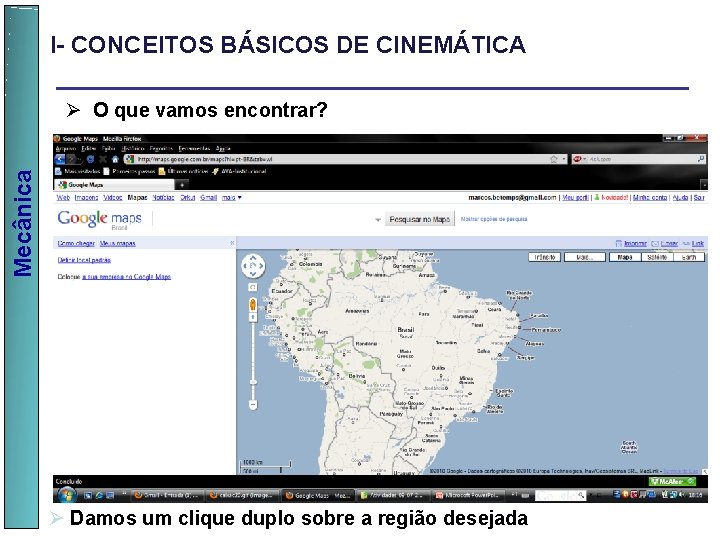Open the Web link in Google bar
The width and height of the screenshot is (720, 540).
(x=63, y=198)
